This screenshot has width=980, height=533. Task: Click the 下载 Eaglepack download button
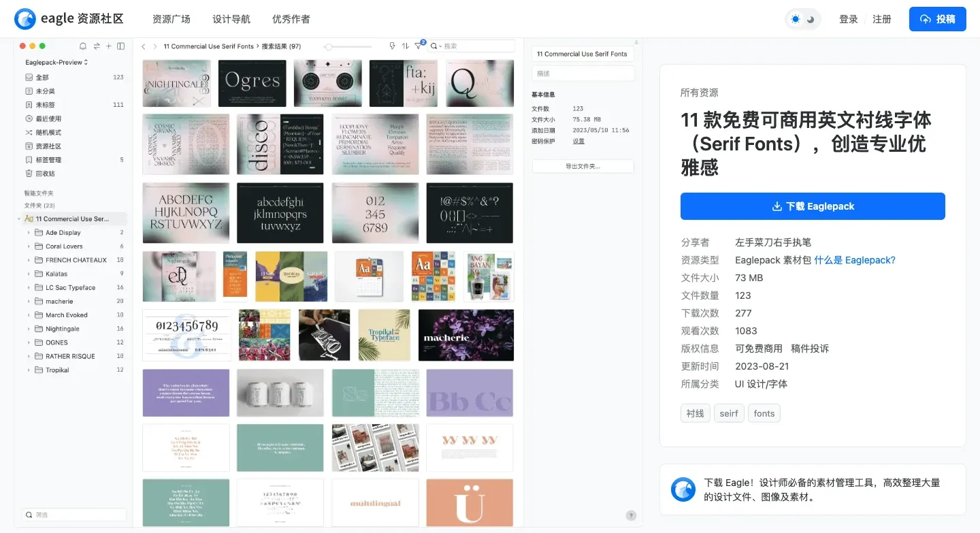pyautogui.click(x=813, y=206)
